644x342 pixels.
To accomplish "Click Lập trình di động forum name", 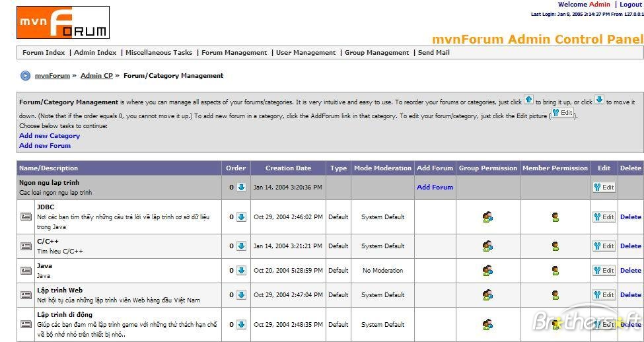I will pos(65,314).
